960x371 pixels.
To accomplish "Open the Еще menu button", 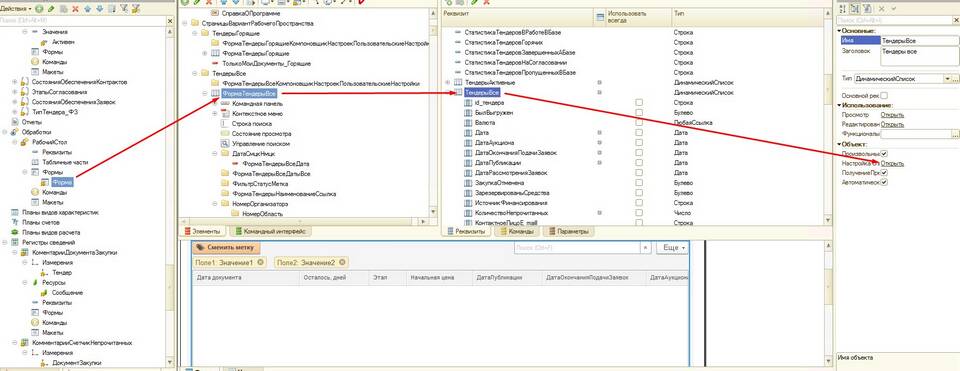I will pyautogui.click(x=672, y=247).
